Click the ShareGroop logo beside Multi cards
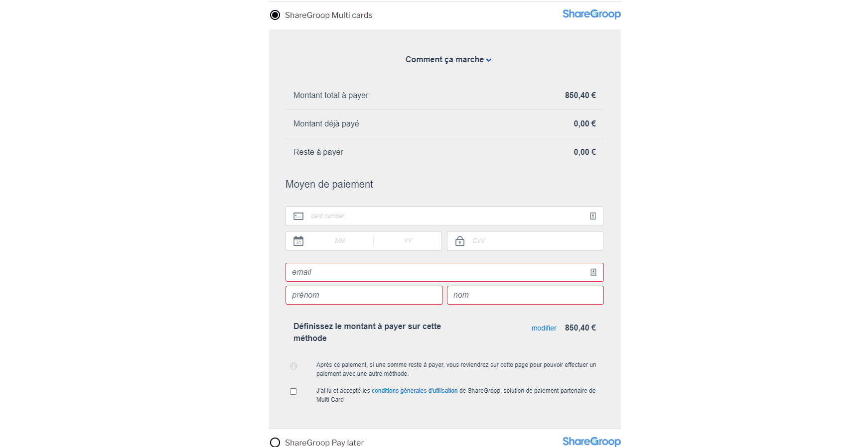868x447 pixels. pos(591,14)
